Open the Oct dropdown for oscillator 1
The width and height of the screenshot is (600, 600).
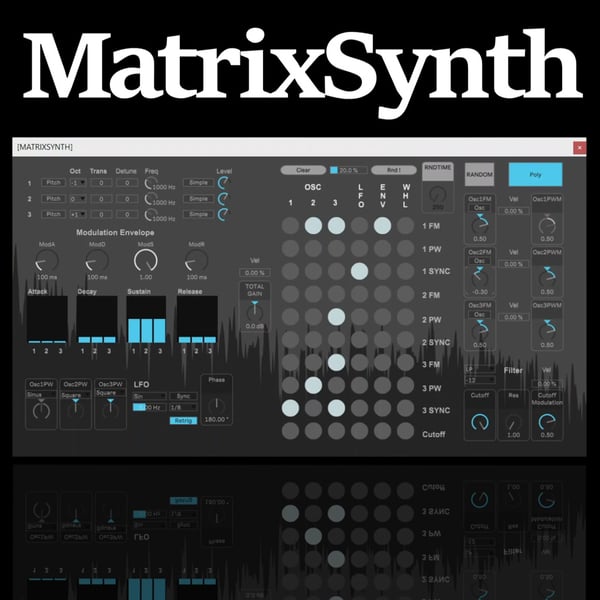[x=78, y=183]
